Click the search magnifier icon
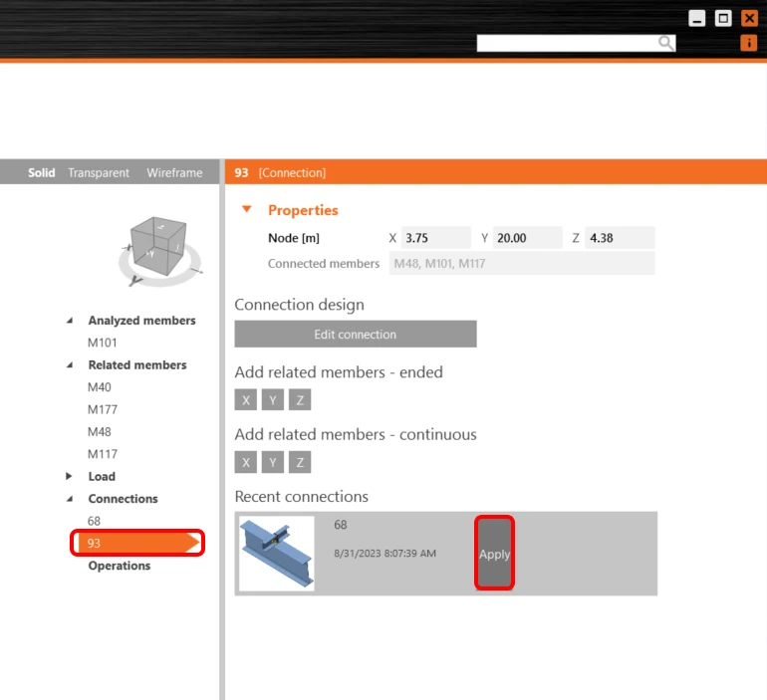 coord(665,43)
